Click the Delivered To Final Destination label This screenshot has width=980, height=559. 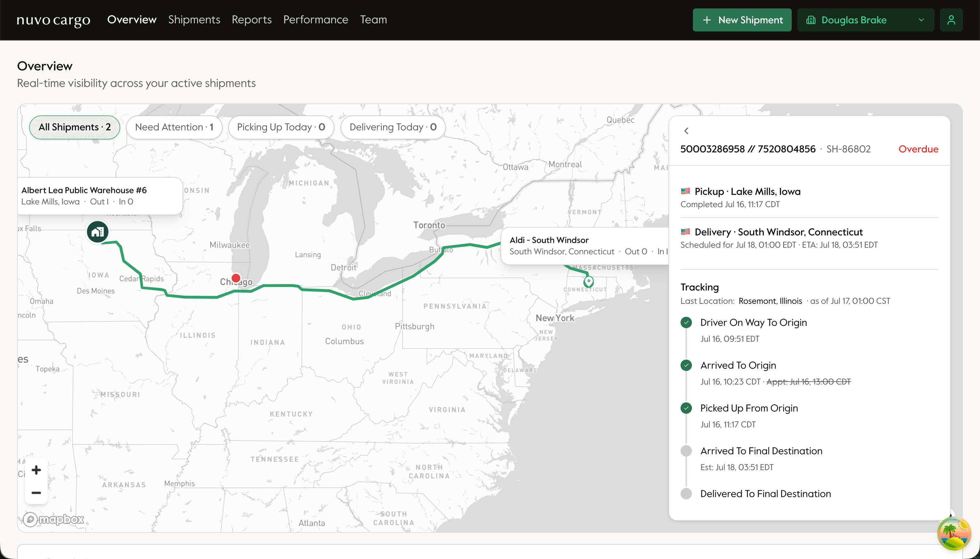[x=765, y=494]
